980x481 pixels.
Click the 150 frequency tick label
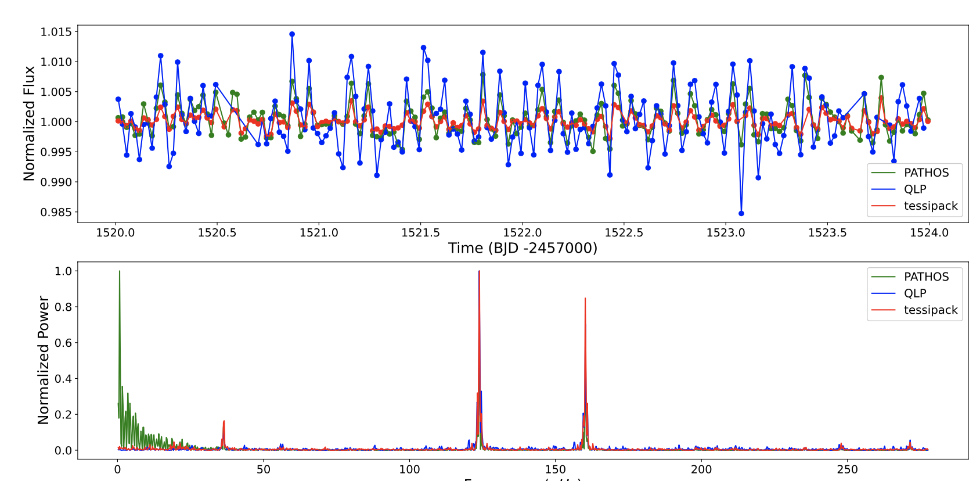(x=556, y=469)
